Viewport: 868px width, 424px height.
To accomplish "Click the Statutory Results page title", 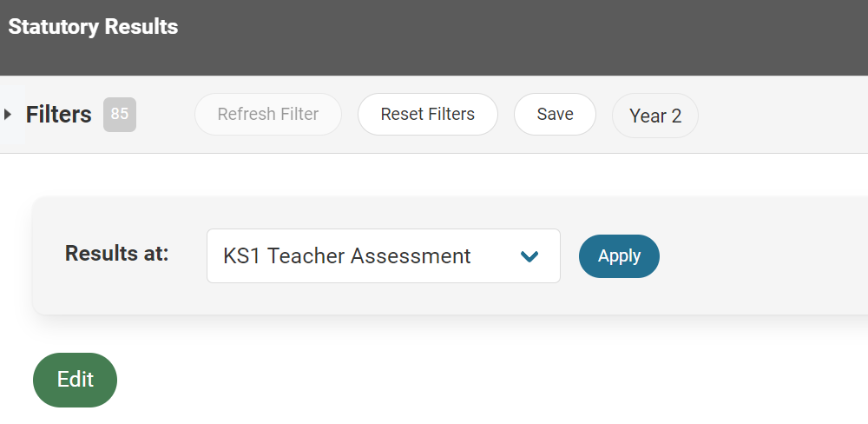I will [93, 27].
